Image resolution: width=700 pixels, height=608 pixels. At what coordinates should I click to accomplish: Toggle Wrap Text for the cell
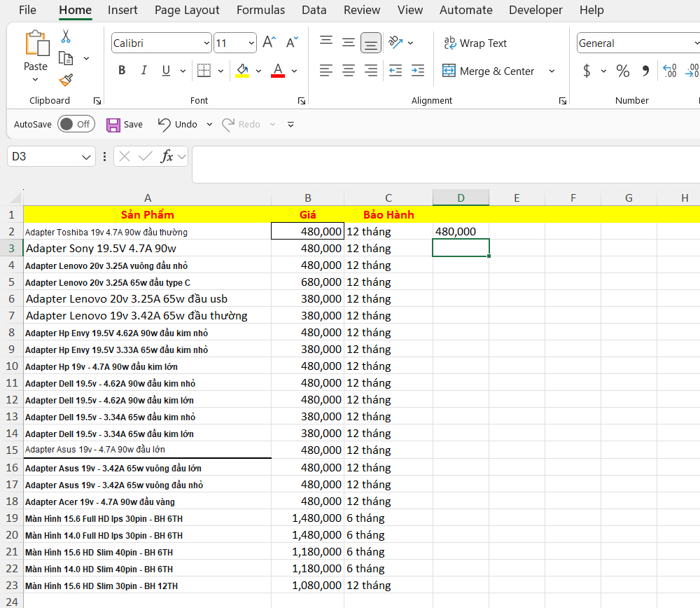pos(475,43)
